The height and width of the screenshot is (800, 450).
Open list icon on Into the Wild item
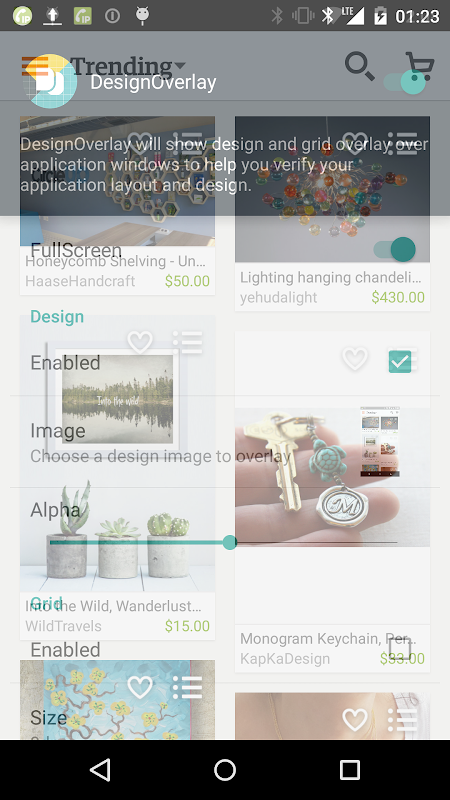187,342
